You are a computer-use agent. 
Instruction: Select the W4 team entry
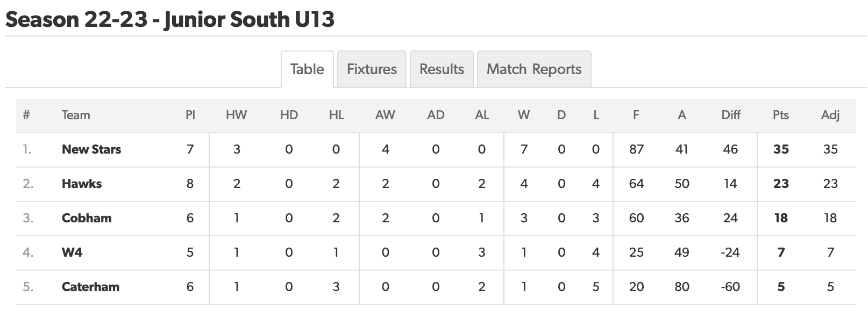pyautogui.click(x=72, y=252)
